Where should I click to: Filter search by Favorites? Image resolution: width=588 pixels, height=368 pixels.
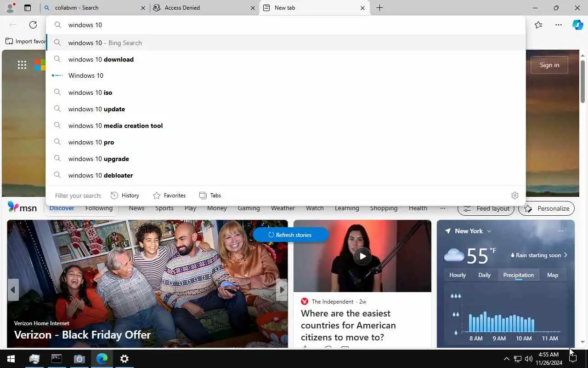point(169,195)
